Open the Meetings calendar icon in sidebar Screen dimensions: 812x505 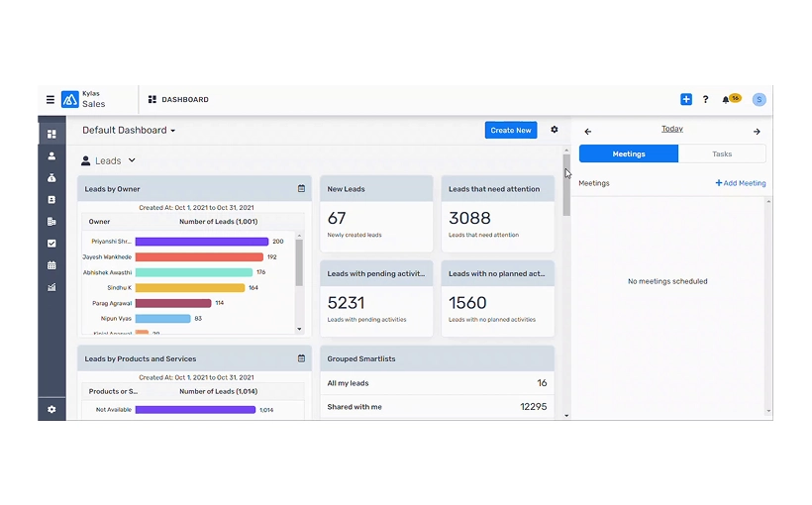51,265
